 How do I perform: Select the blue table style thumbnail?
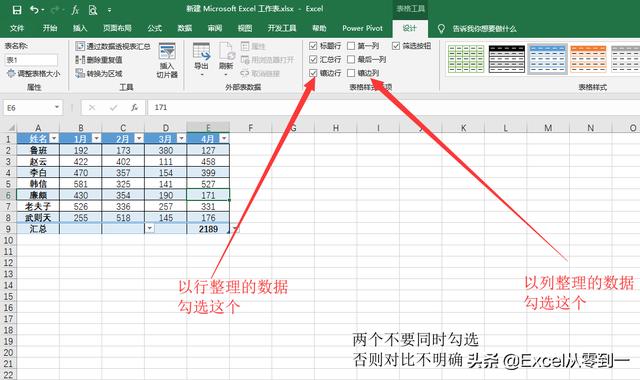click(x=547, y=59)
